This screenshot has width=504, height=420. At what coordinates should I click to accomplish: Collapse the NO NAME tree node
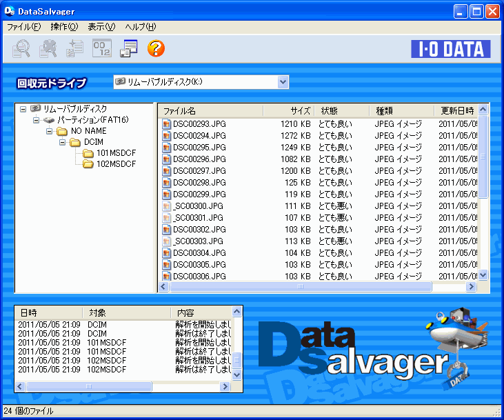click(49, 131)
